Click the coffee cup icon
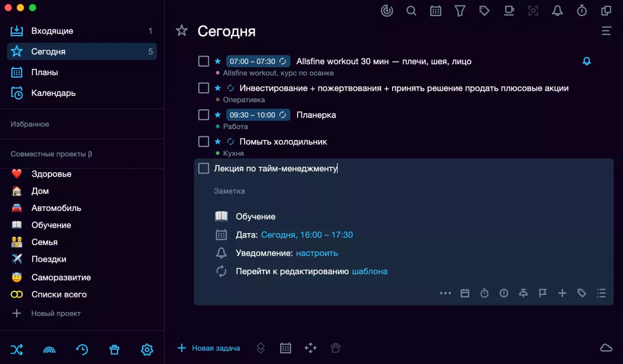623x364 pixels. [x=509, y=11]
